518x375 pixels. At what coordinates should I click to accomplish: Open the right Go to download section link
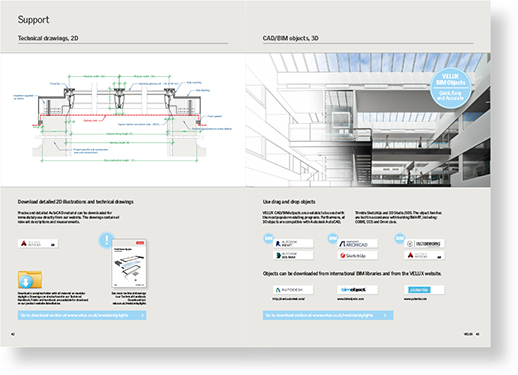328,315
